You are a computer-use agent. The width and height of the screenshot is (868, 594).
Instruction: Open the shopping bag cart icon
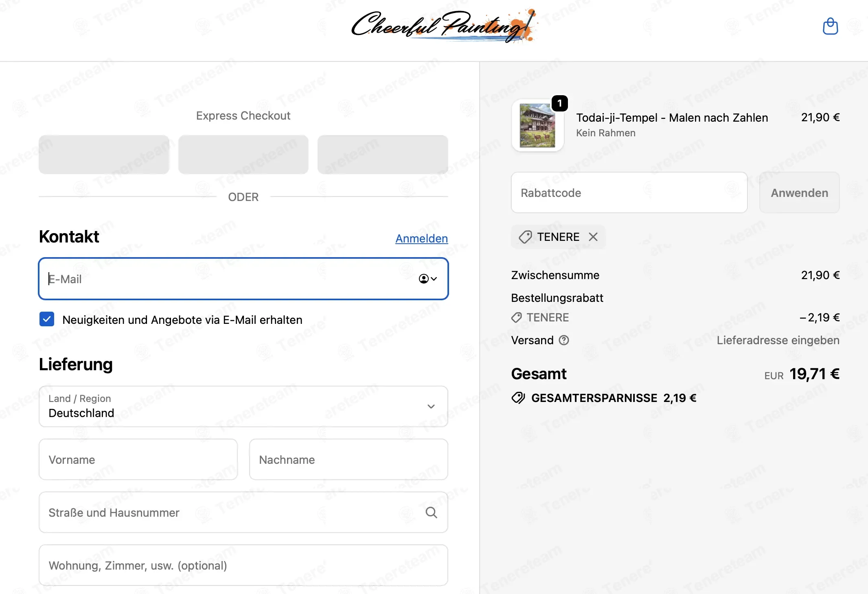click(x=830, y=26)
